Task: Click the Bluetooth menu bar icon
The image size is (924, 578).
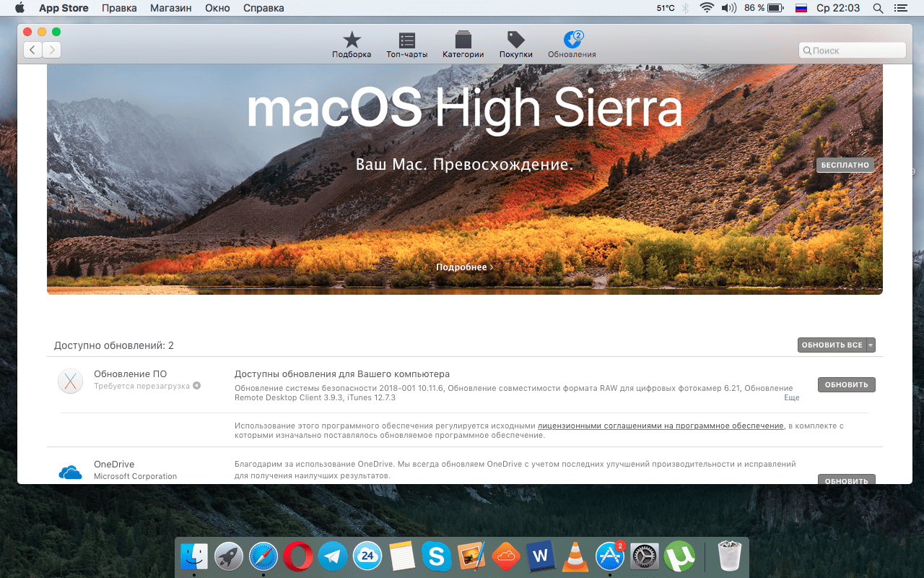Action: click(687, 8)
